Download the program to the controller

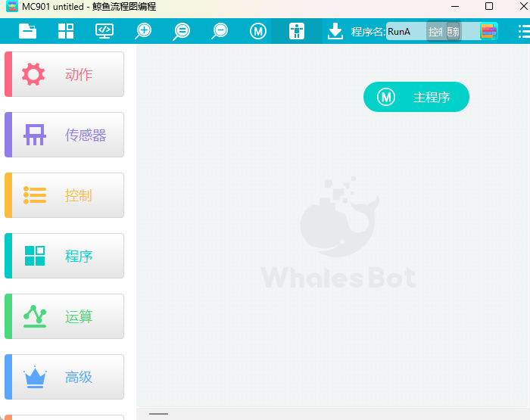point(335,32)
